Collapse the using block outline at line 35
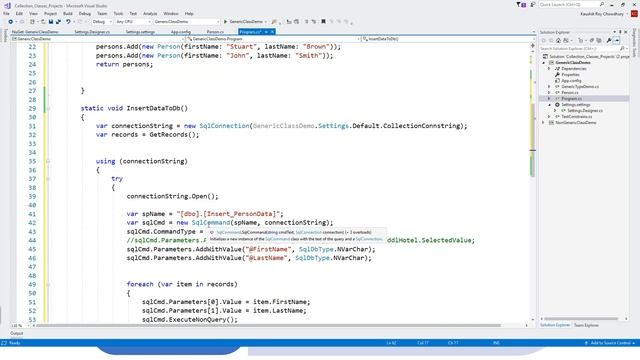Screen dimensions: 640x360 pos(48,162)
